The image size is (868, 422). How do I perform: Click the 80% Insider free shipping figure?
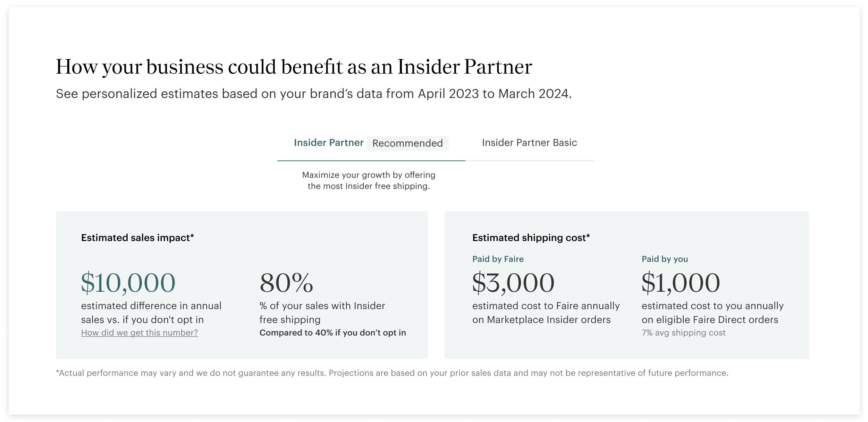[x=286, y=283]
